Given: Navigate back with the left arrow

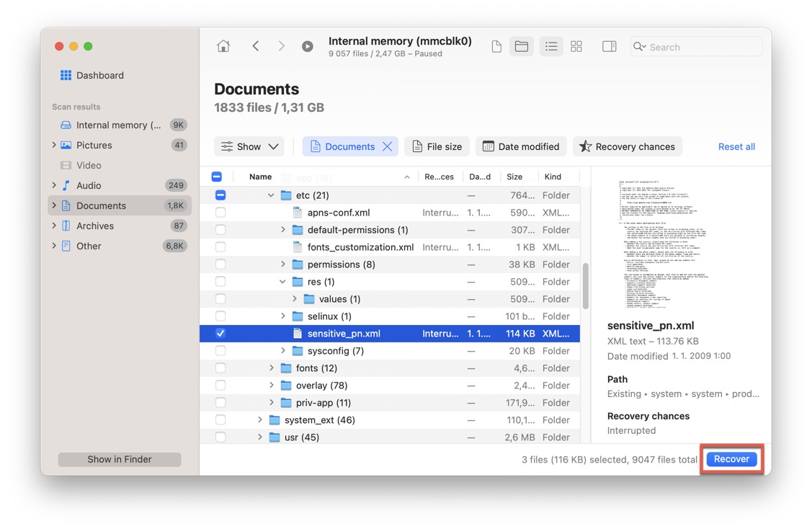Looking at the screenshot, I should (255, 46).
